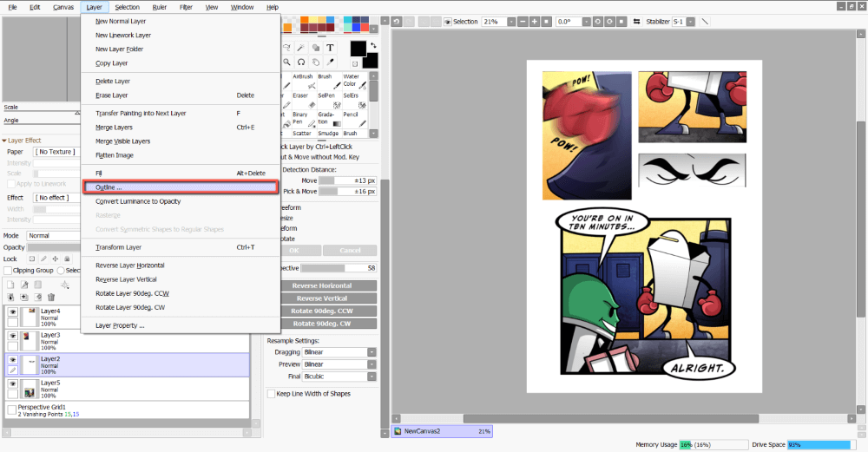The width and height of the screenshot is (868, 452).
Task: Toggle the Selection visibility checkbox in toolbar
Action: pos(447,22)
